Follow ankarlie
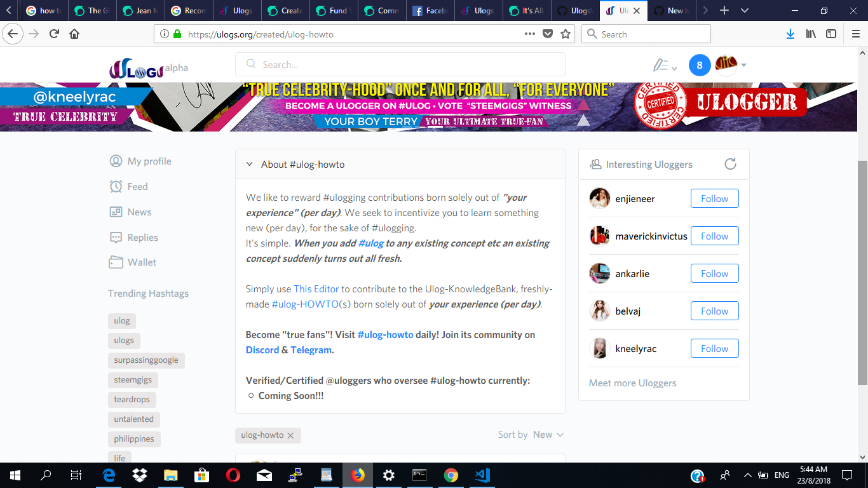The image size is (868, 488). [714, 273]
